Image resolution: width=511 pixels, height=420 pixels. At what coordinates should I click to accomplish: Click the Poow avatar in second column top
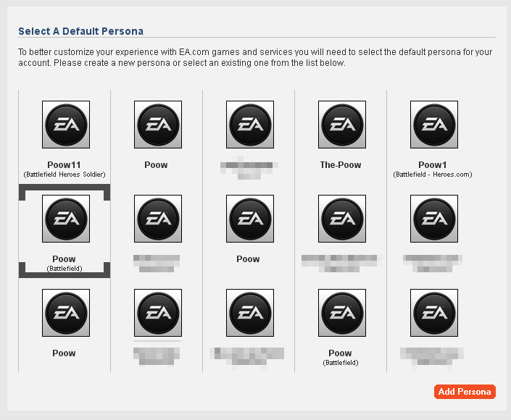pyautogui.click(x=158, y=125)
